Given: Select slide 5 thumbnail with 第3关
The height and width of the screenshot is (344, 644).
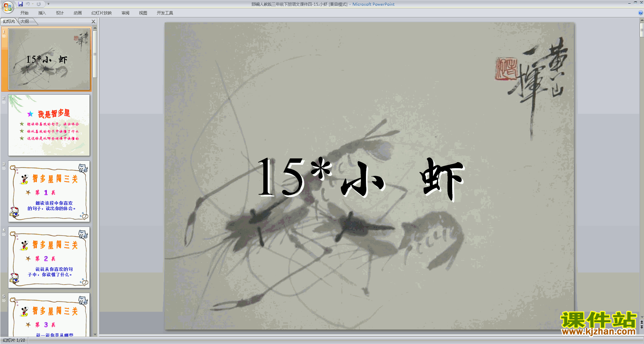Looking at the screenshot, I should pos(49,315).
